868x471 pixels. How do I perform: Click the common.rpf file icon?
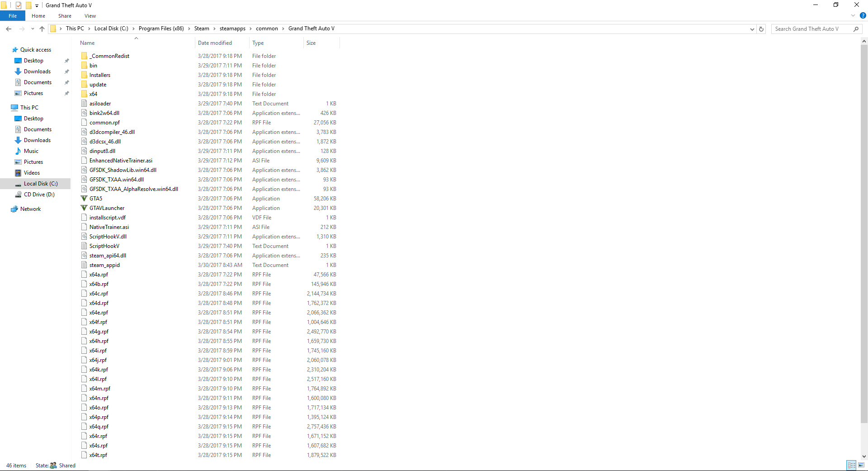tap(84, 123)
